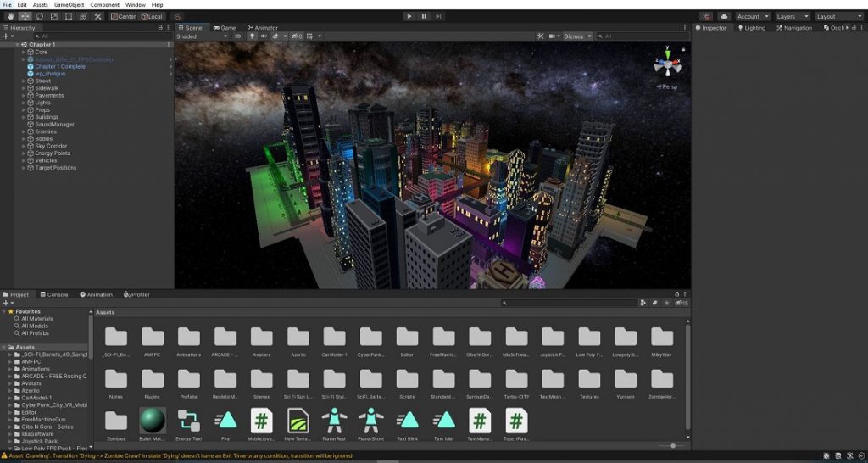This screenshot has width=868, height=463.
Task: Select the Text Idle animation asset
Action: 443,425
